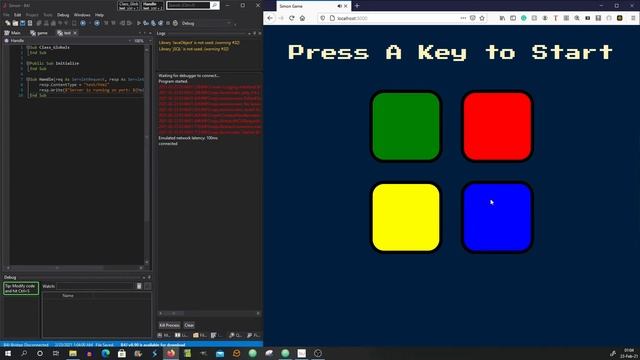
Task: Click the Run play icon in B4J toolbar
Action: (139, 23)
